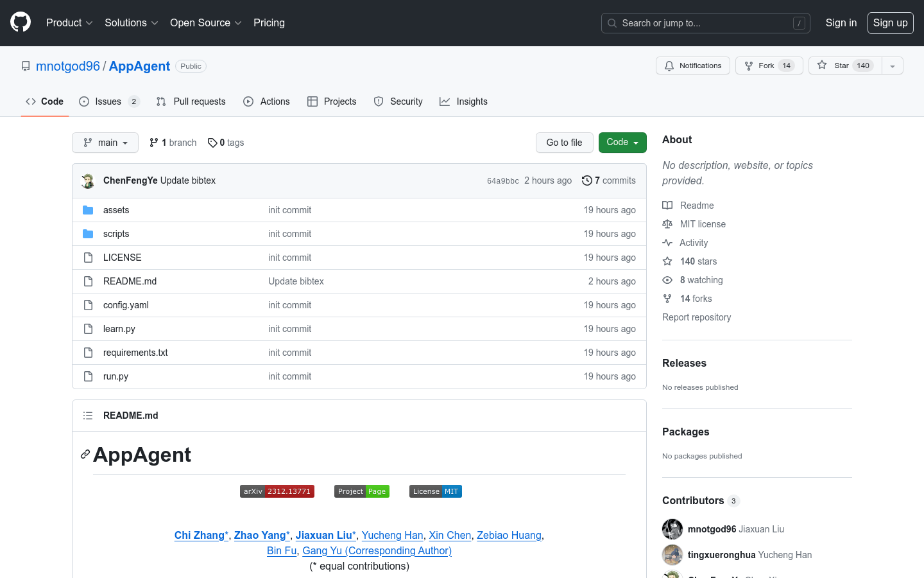Image resolution: width=924 pixels, height=578 pixels.
Task: Open the green Code dropdown
Action: [622, 143]
